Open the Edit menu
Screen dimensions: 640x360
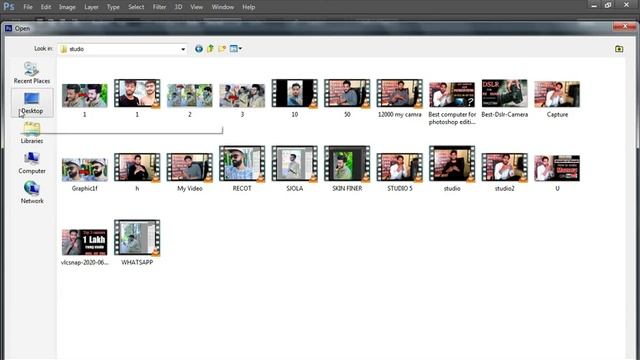46,7
